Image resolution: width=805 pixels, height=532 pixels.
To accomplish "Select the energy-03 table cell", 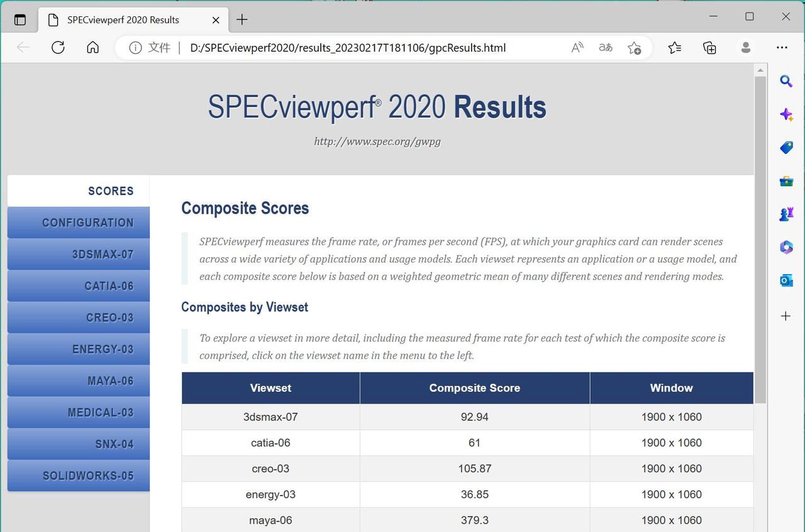I will [270, 494].
